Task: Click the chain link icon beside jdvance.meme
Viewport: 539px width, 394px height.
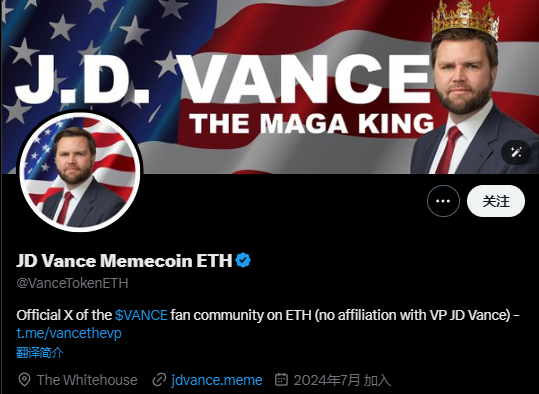Action: (159, 380)
